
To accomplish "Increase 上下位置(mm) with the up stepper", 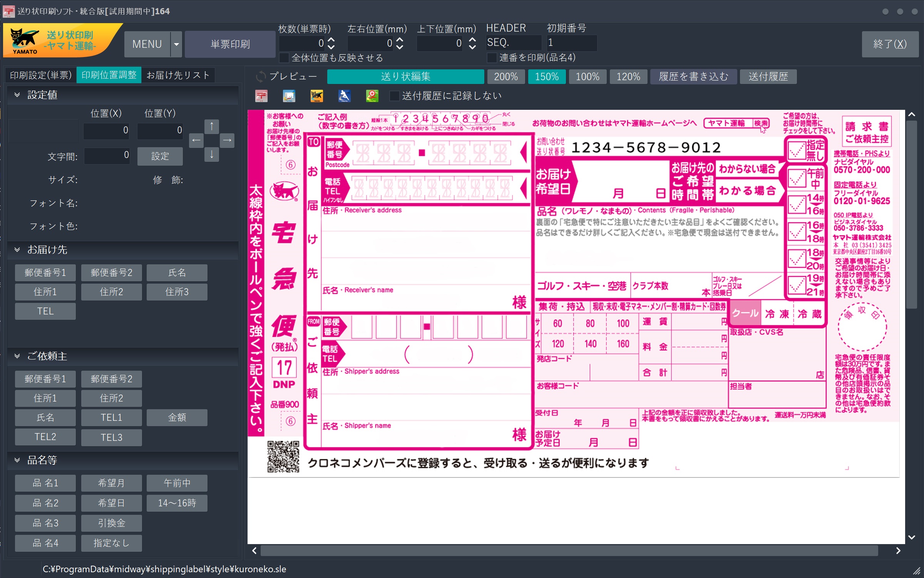I will click(x=472, y=40).
